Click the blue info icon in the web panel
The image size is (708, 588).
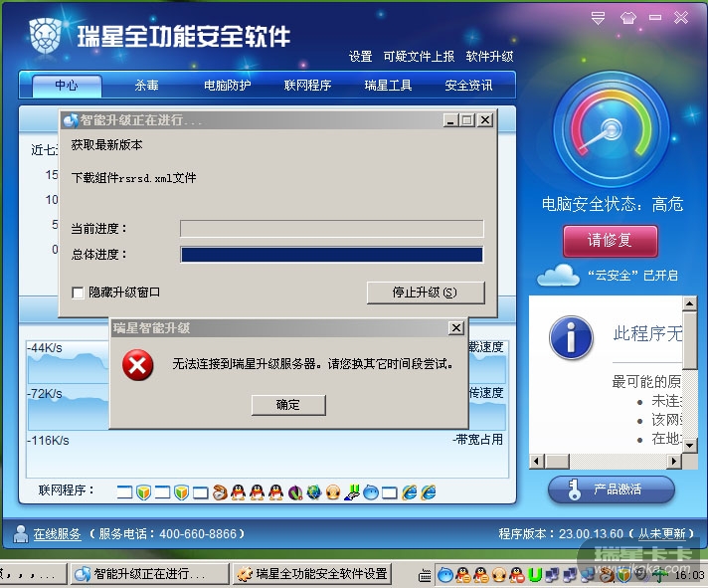[x=571, y=337]
